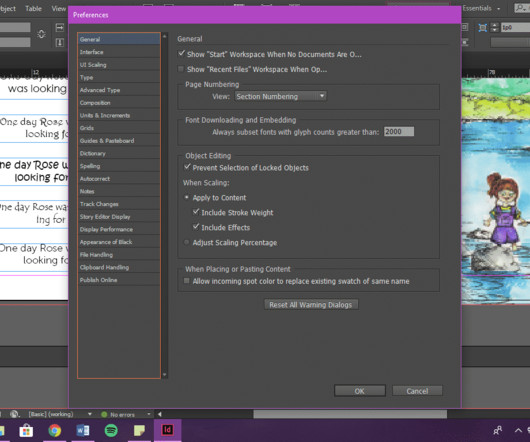Launch Google Chrome from the taskbar
Screen dimensions: 530x442
(54, 430)
